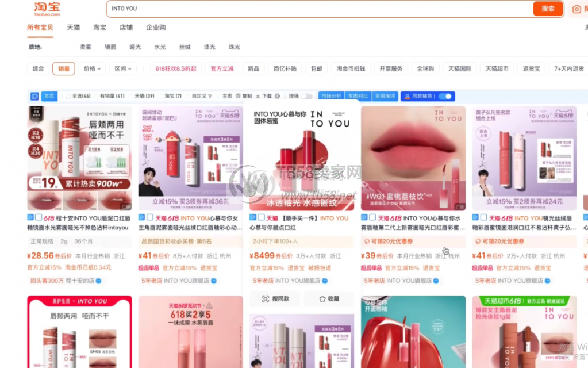Open plugin toolbar settings gear

tap(277, 97)
